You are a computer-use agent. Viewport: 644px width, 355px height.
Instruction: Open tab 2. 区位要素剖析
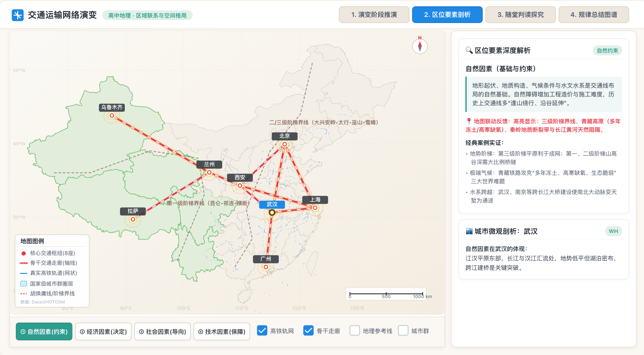447,15
